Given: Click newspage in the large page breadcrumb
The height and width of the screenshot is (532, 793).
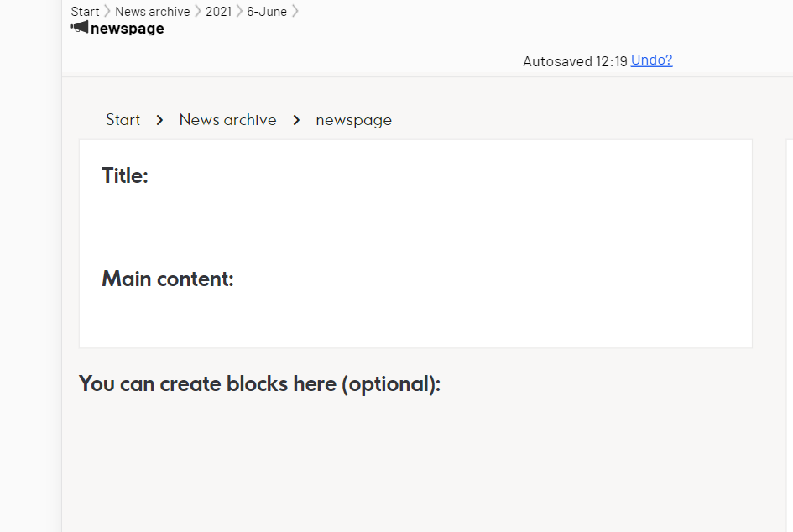Looking at the screenshot, I should point(353,120).
